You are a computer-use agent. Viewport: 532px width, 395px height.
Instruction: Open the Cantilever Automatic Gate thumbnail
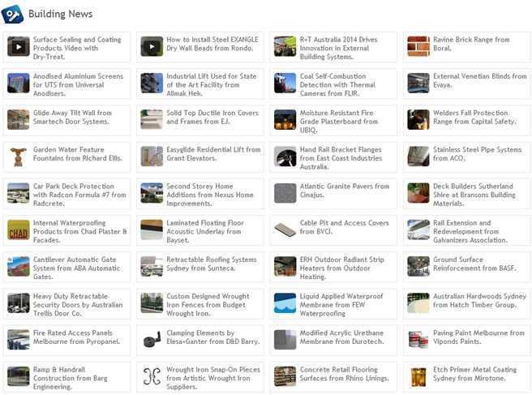pos(19,266)
